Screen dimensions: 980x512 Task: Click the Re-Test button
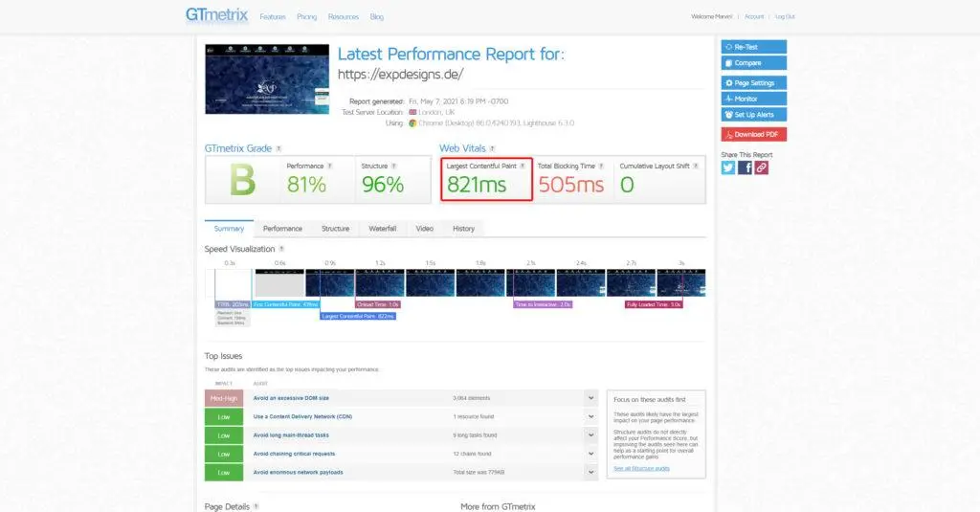coord(754,47)
